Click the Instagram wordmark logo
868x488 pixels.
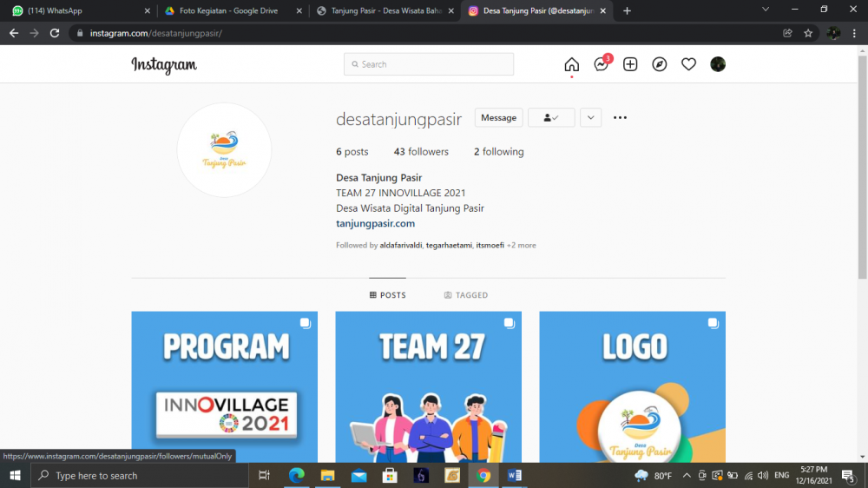tap(164, 65)
